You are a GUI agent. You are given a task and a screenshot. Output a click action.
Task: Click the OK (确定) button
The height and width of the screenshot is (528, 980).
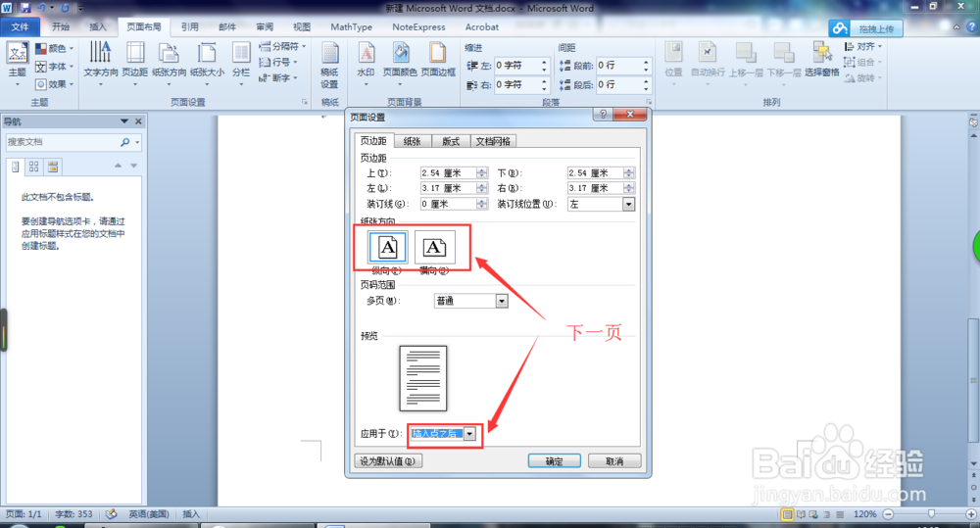555,461
